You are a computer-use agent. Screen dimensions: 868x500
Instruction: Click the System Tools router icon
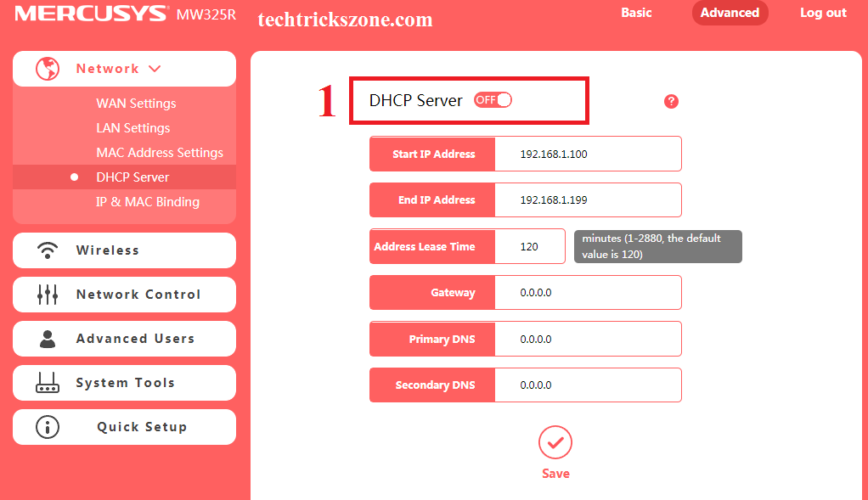point(48,383)
